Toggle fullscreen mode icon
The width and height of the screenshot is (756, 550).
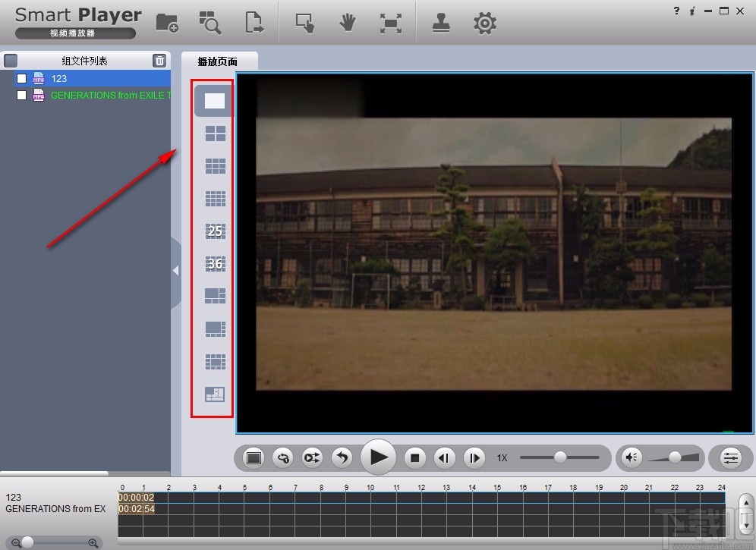[x=391, y=23]
